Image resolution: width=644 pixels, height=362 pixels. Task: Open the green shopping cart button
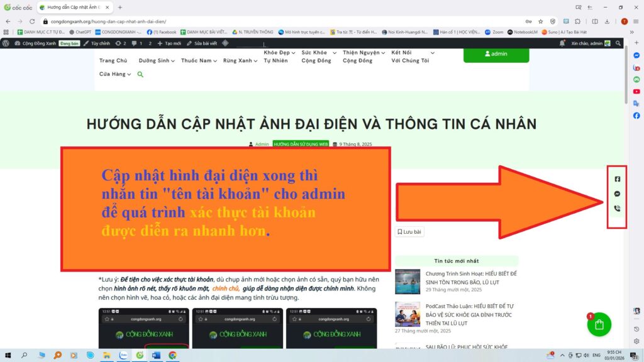point(599,325)
